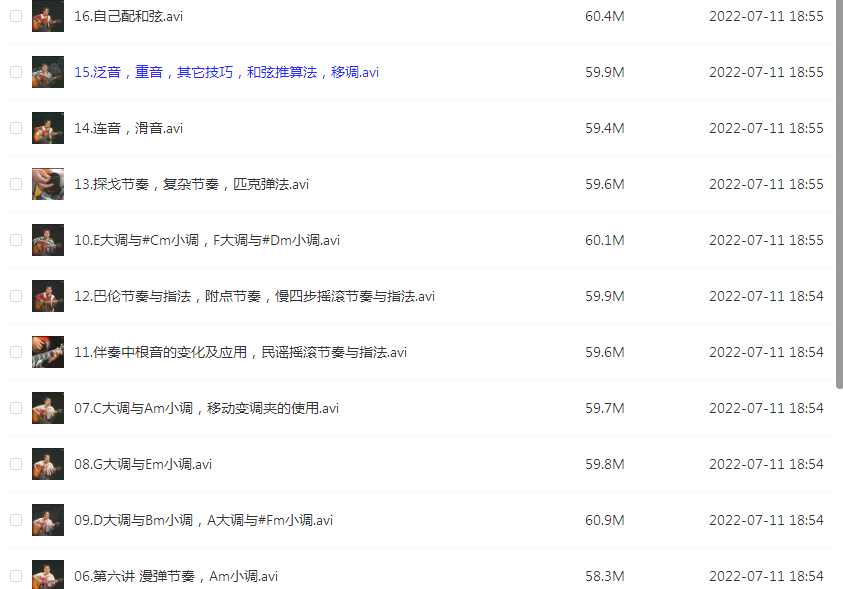Click date 2022-07-11 18:54 of 12.巴伦节奏 row
Viewport: 843px width, 589px height.
point(766,296)
